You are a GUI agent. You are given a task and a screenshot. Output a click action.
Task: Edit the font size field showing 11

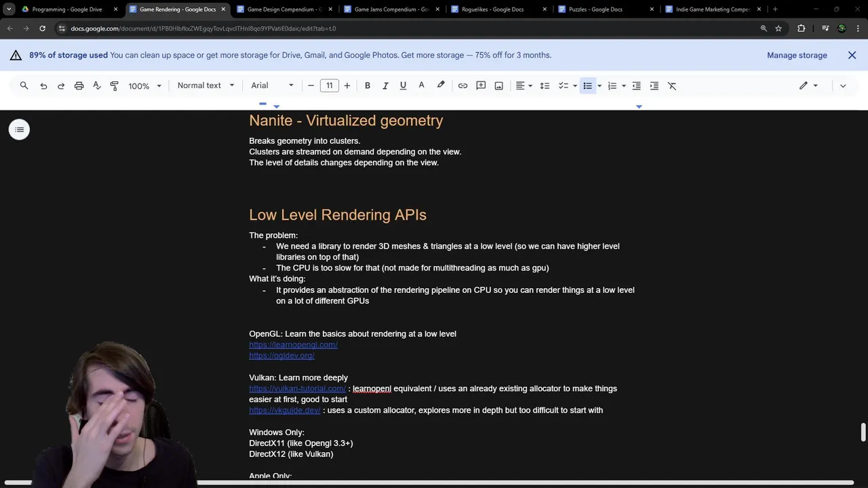click(329, 85)
